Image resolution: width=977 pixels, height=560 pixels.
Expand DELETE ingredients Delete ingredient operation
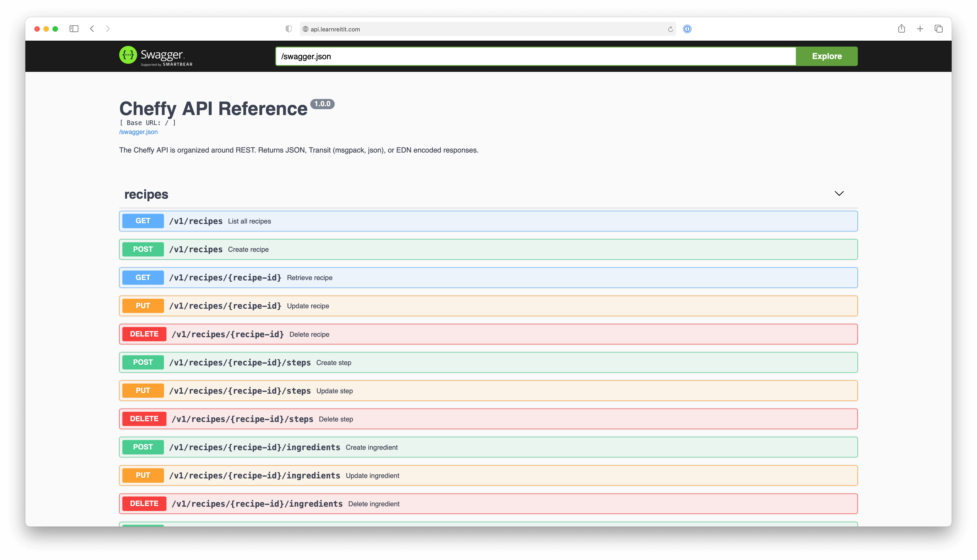click(x=488, y=504)
